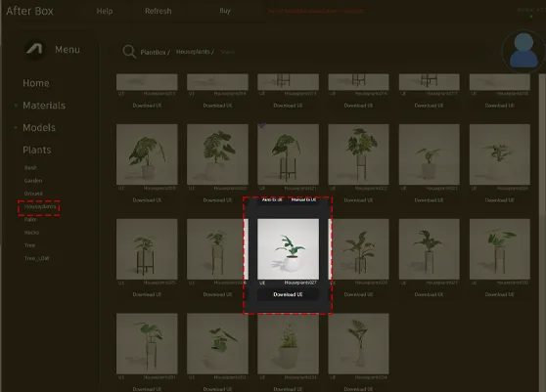The height and width of the screenshot is (392, 546).
Task: Select the Houseplants025 thumbnail
Action: click(147, 249)
